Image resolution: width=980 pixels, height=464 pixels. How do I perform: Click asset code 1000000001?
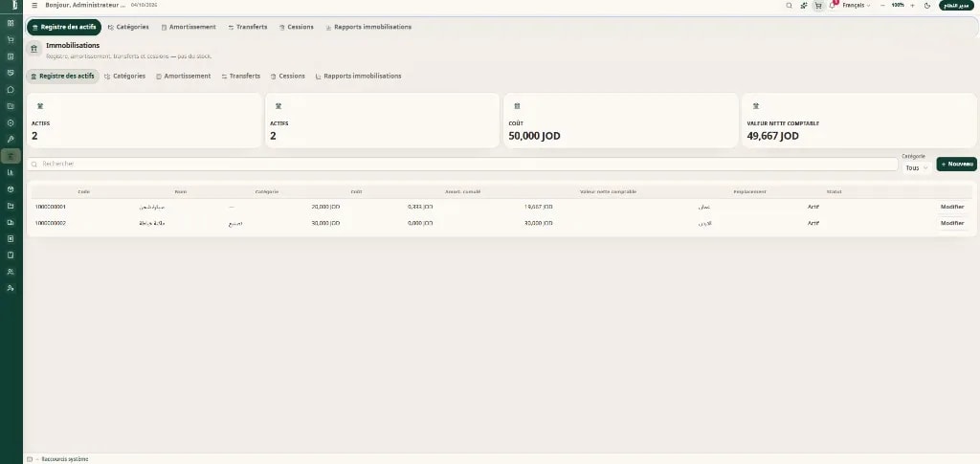(51, 207)
